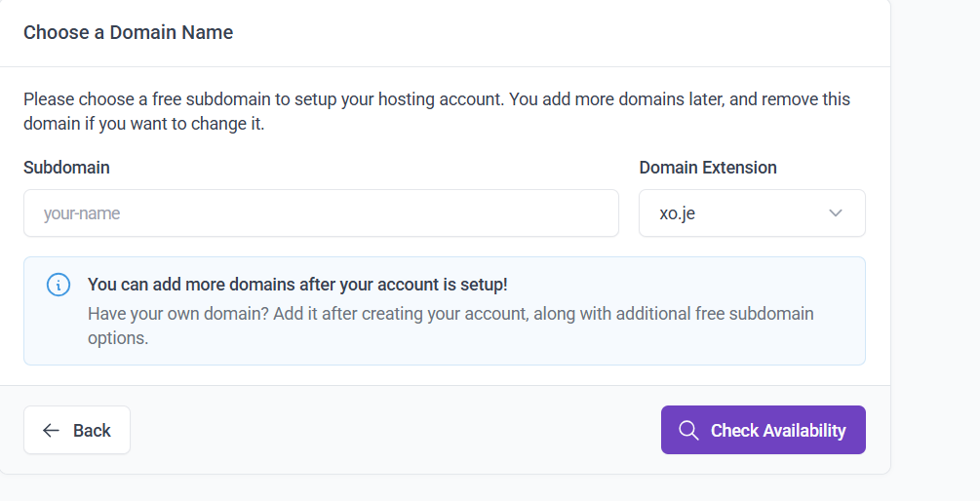Click the left arrow icon beside Back
The width and height of the screenshot is (980, 501).
click(x=51, y=431)
